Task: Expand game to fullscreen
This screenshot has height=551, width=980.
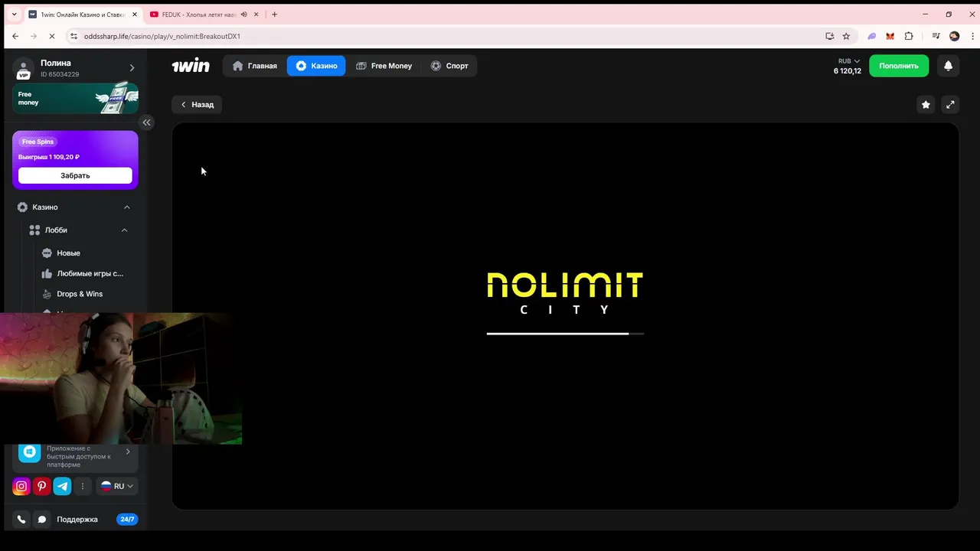Action: tap(950, 105)
